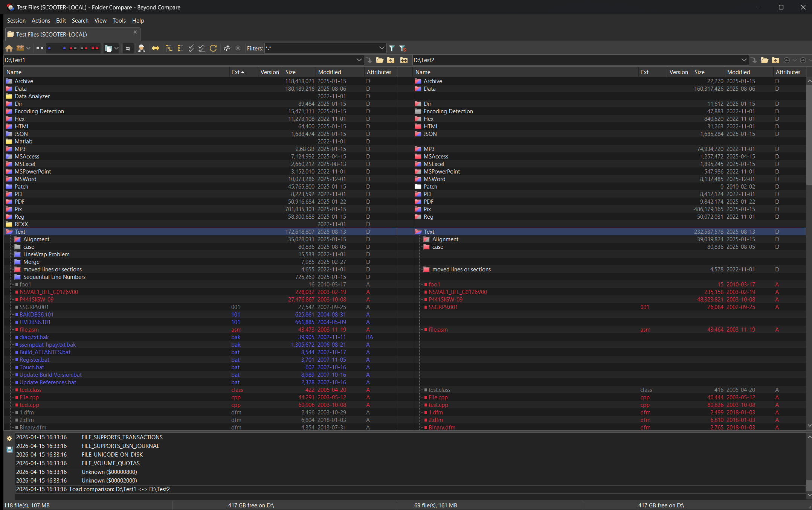
Task: Toggle suppress filters funnel icon
Action: [x=403, y=48]
